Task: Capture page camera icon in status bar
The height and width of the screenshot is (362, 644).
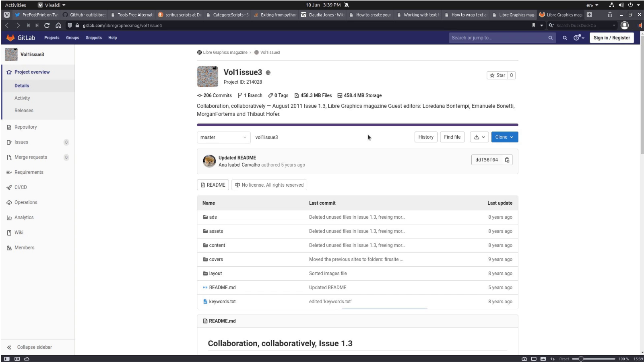Action: click(524, 359)
